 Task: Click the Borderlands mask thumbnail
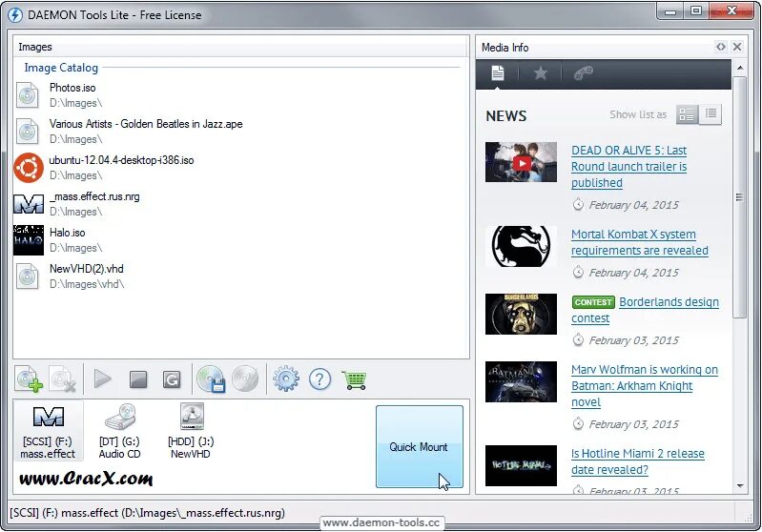tap(521, 314)
